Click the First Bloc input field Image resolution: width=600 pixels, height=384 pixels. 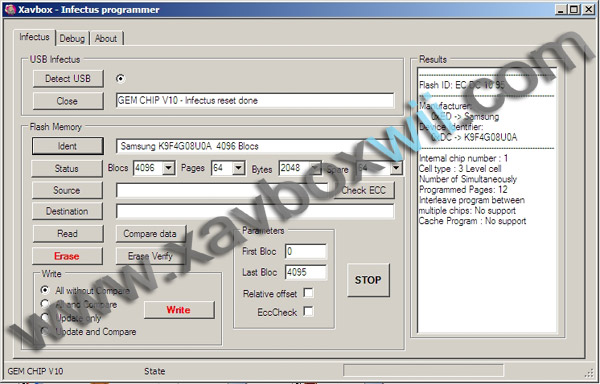[x=305, y=251]
